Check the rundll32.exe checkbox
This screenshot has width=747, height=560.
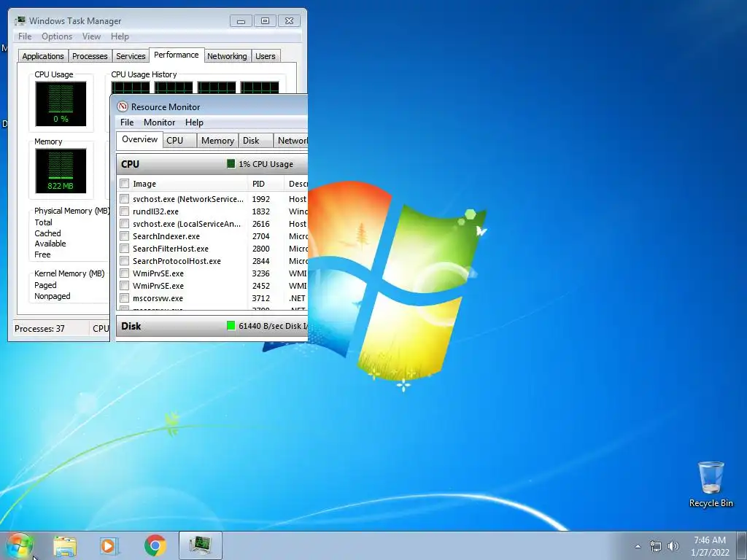point(124,211)
